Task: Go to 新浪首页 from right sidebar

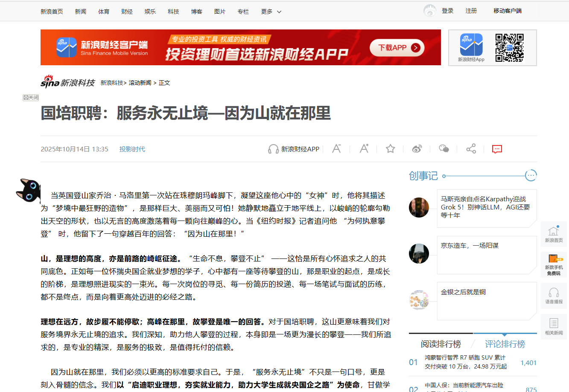Action: 554,234
